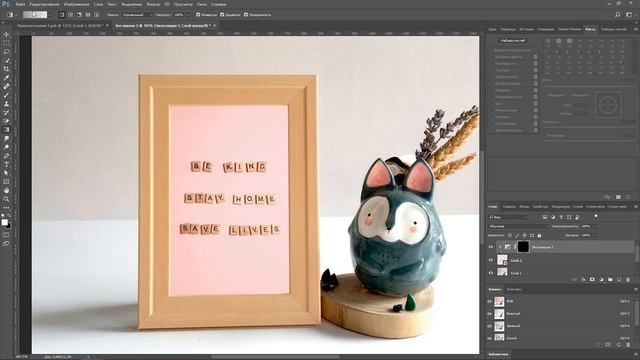Select the Hand tool

pyautogui.click(x=6, y=191)
